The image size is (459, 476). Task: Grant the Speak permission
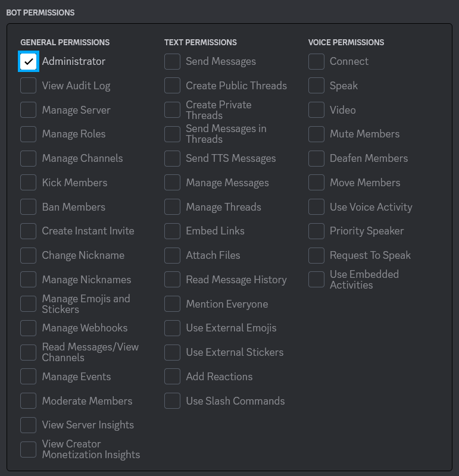[316, 86]
